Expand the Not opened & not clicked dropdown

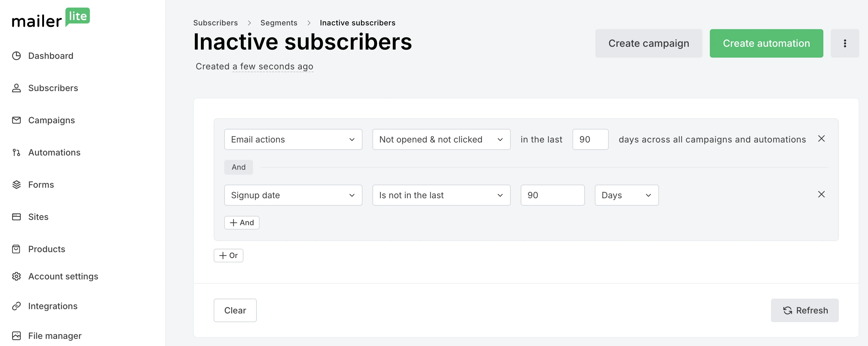point(441,139)
